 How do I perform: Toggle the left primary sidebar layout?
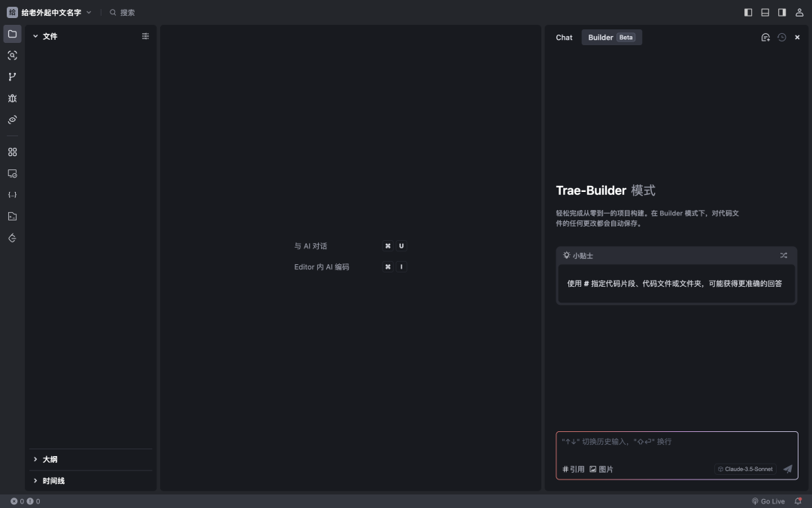pos(748,13)
